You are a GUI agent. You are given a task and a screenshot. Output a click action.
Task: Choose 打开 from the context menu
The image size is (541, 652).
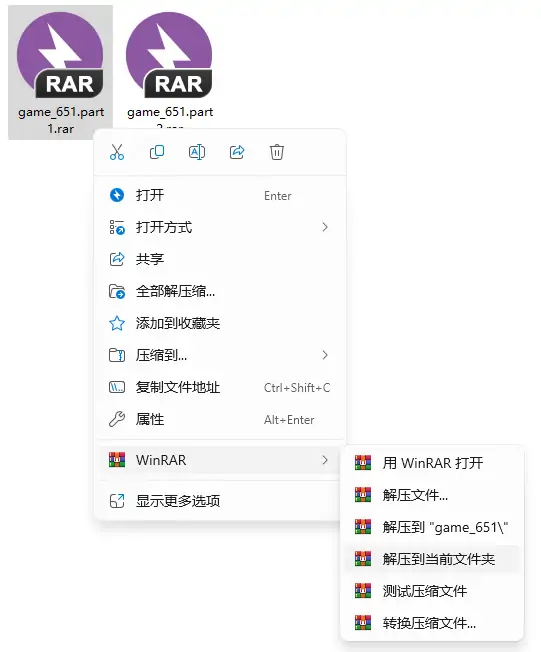220,195
